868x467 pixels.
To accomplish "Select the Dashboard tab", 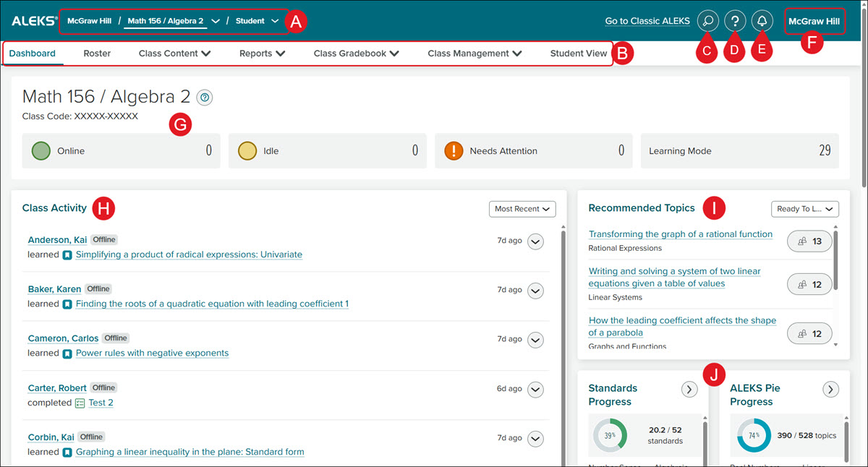I will pos(32,53).
